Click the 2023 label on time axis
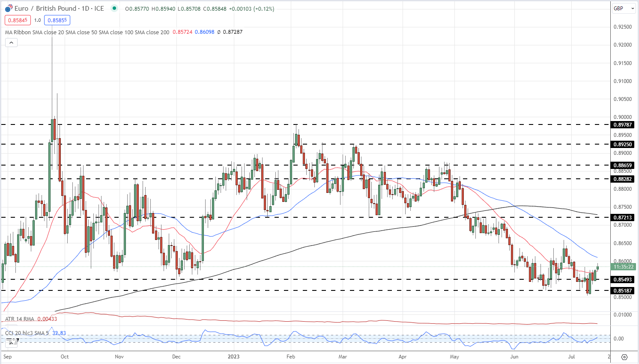This screenshot has width=639, height=364. point(233,357)
